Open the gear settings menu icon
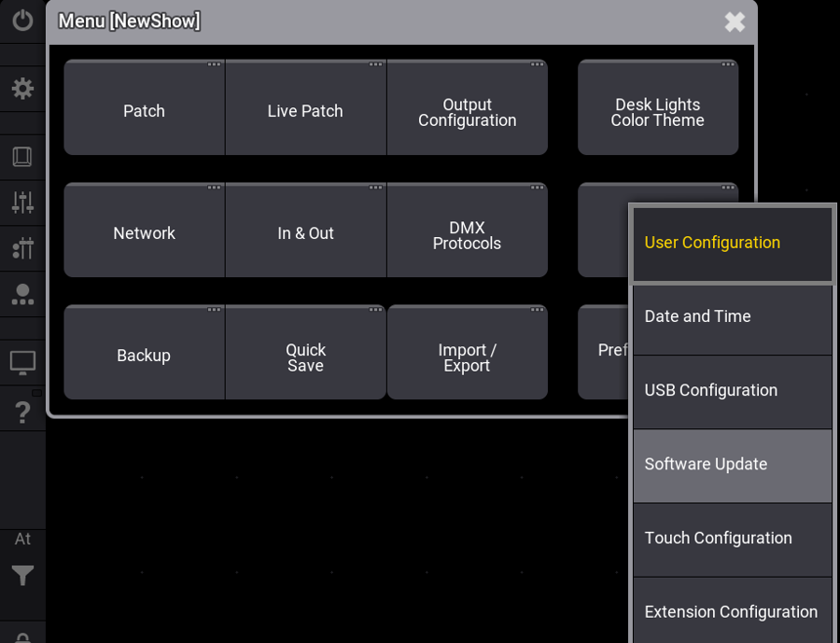Viewport: 840px width, 643px height. pyautogui.click(x=22, y=89)
